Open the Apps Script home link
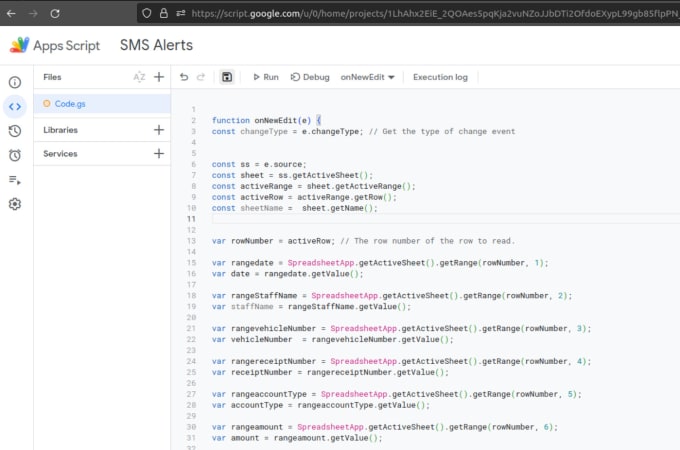 point(66,46)
